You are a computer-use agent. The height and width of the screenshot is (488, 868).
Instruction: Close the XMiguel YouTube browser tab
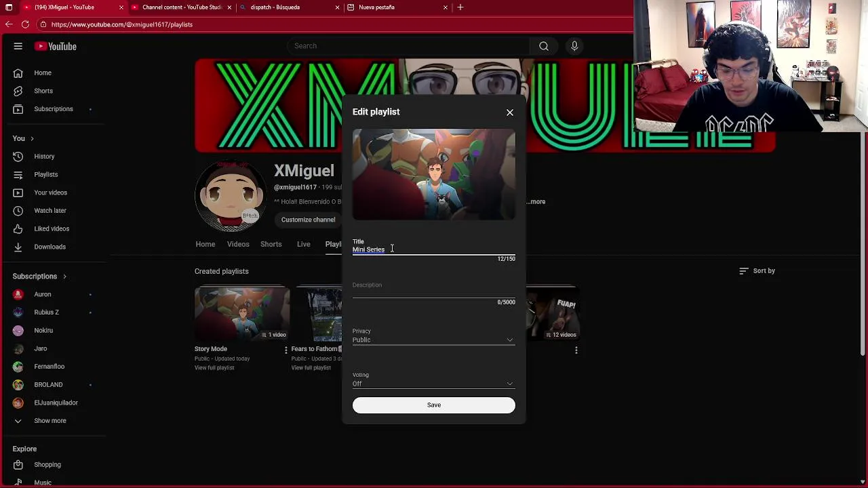point(121,7)
